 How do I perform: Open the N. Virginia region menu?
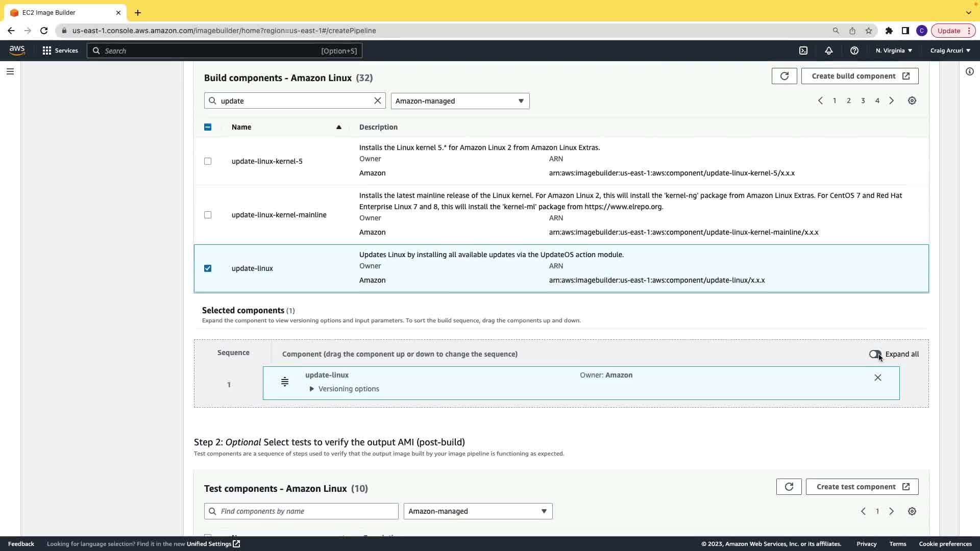(x=894, y=51)
